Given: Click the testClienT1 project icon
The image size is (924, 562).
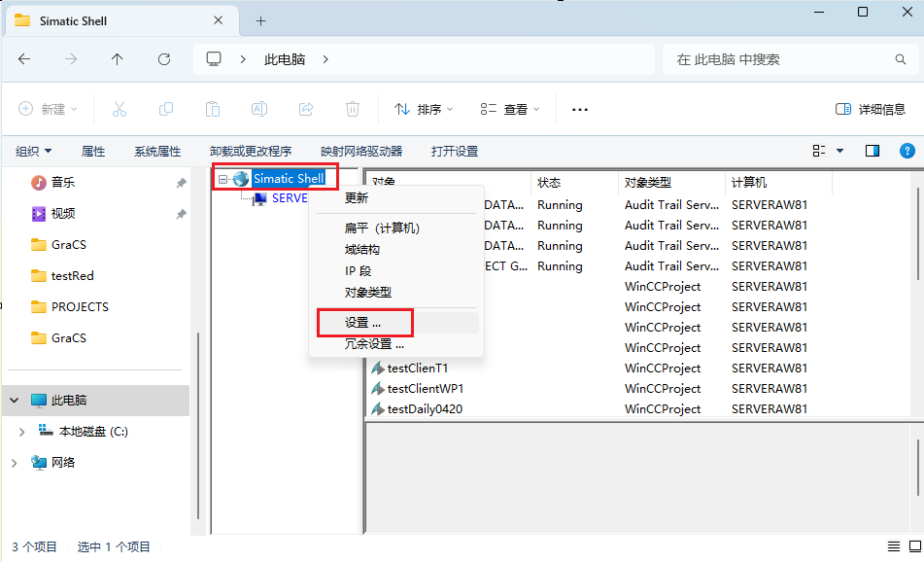Looking at the screenshot, I should pyautogui.click(x=378, y=368).
